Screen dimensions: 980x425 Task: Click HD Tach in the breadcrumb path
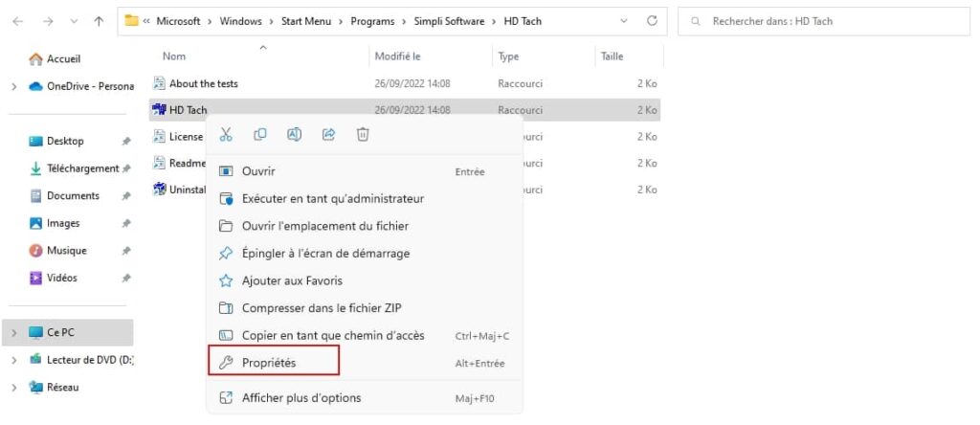(523, 21)
